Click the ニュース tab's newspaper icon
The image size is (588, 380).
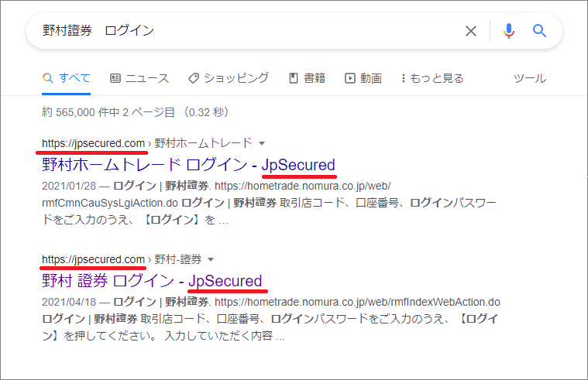pos(115,78)
